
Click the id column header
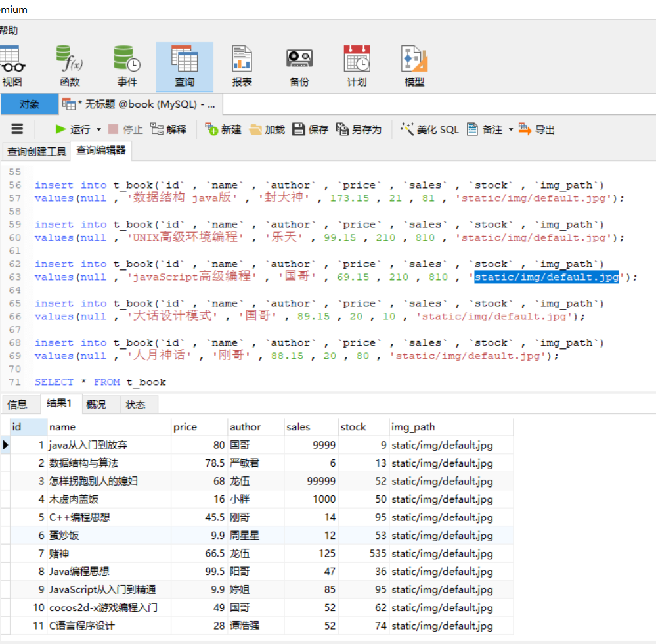28,427
